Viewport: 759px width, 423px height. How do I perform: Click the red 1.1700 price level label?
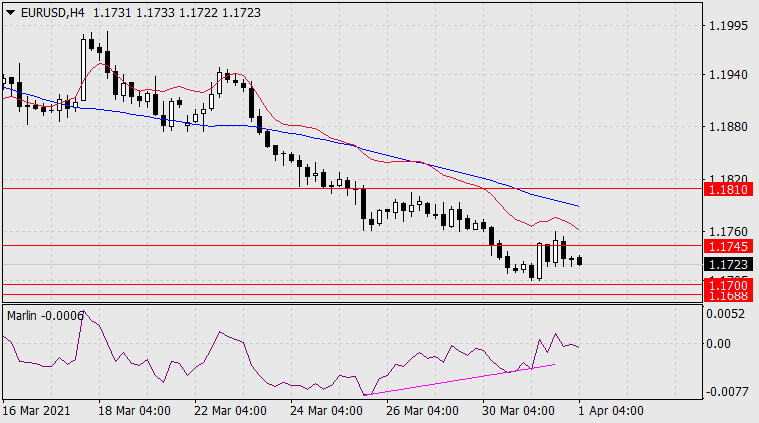coord(728,285)
